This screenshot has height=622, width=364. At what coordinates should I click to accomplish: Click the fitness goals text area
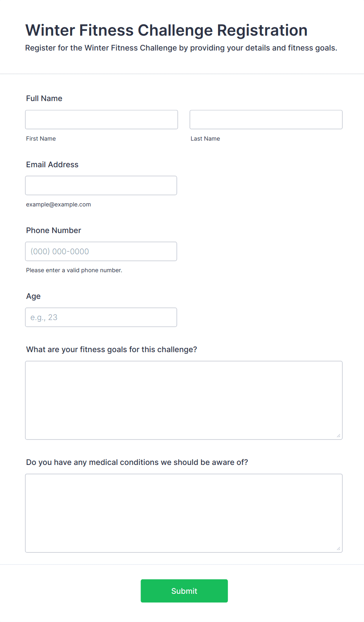tap(184, 400)
